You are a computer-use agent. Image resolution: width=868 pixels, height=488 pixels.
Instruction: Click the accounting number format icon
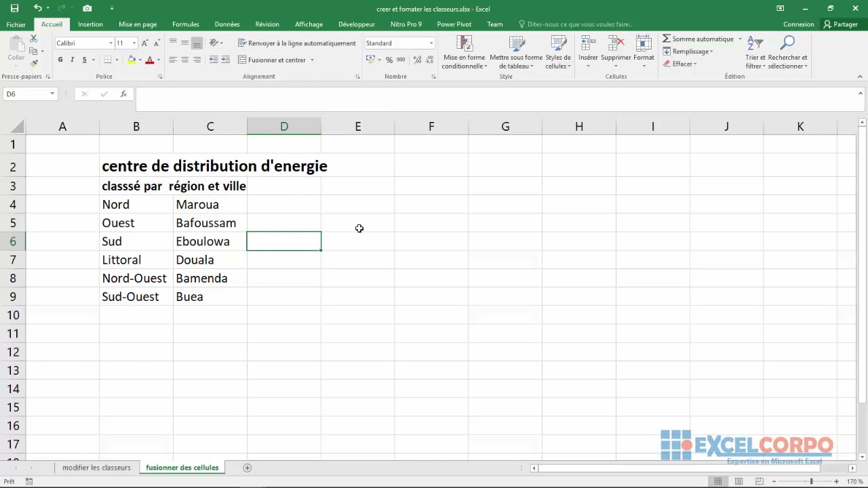click(x=370, y=60)
